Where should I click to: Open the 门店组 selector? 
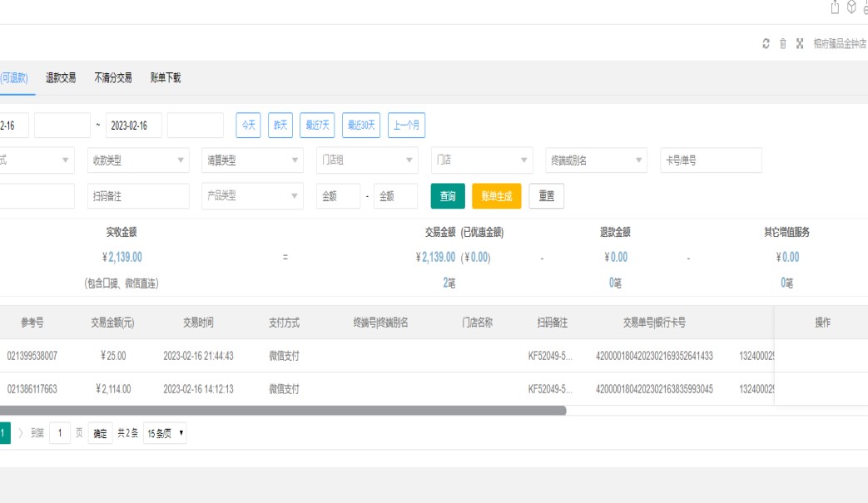366,160
